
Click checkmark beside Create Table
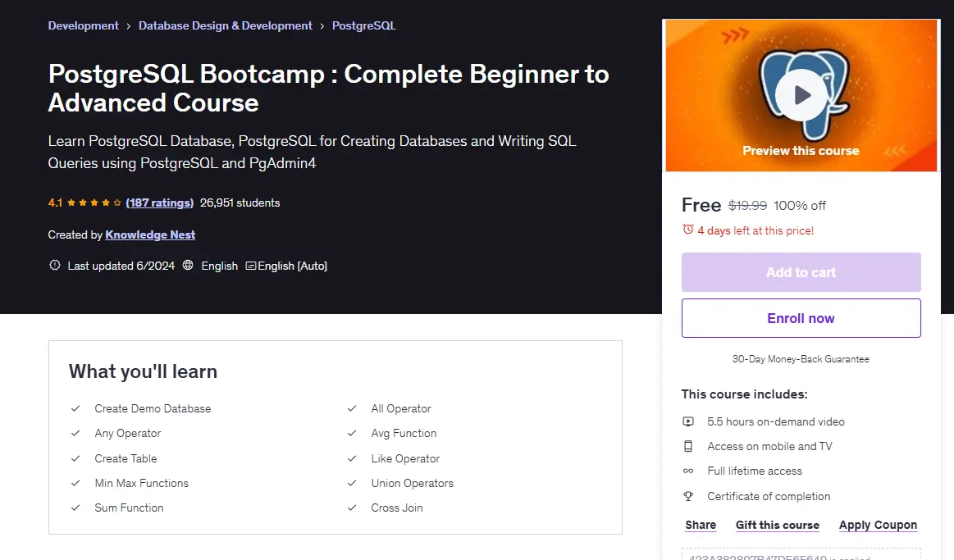pyautogui.click(x=75, y=458)
